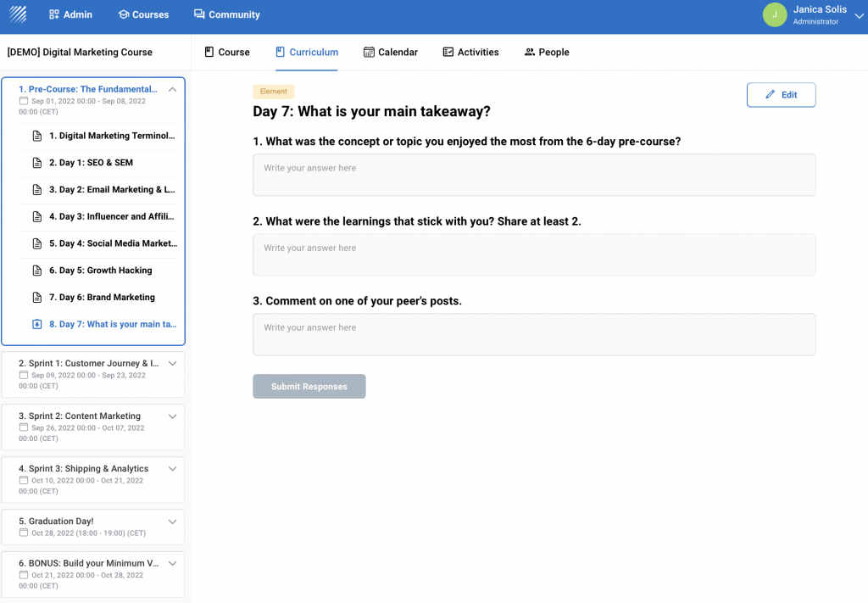Collapse the Pre-Course: The Fundamentals section
Viewport: 868px width, 603px height.
[x=172, y=89]
